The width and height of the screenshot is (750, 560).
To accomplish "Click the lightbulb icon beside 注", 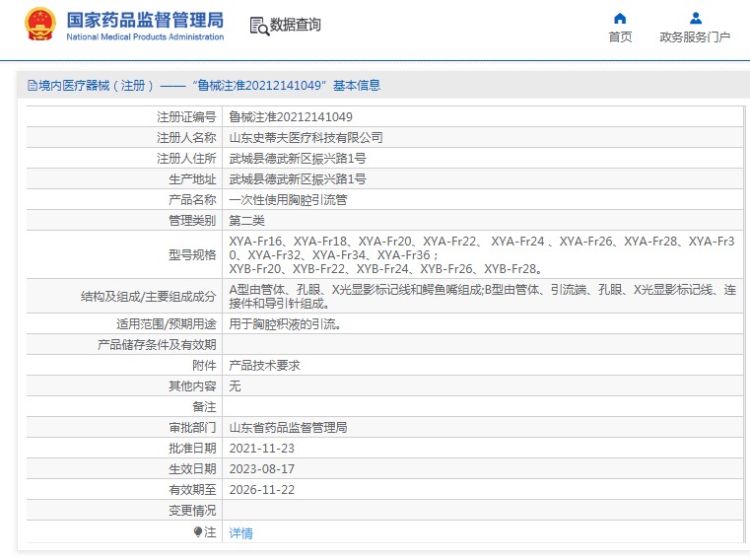I will pyautogui.click(x=198, y=531).
